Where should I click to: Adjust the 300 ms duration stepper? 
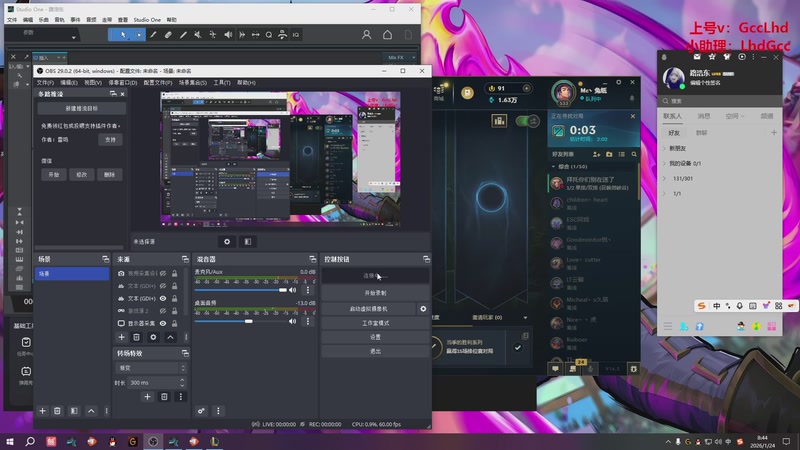(182, 383)
